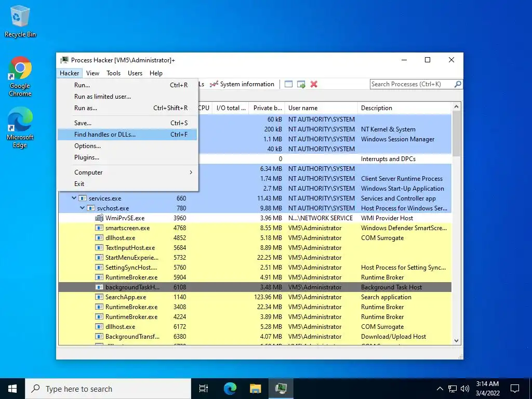Image resolution: width=532 pixels, height=399 pixels.
Task: Select Save... menu entry
Action: tap(127, 123)
